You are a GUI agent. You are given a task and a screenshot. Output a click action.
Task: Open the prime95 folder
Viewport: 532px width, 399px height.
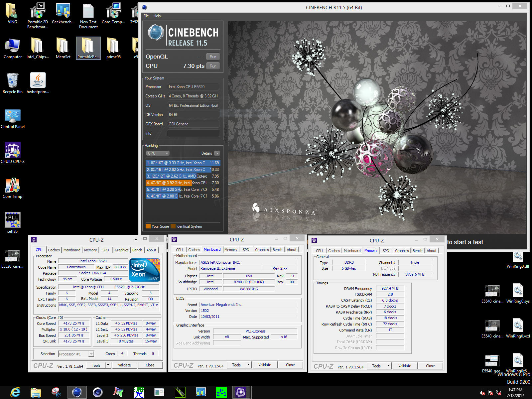tap(113, 49)
